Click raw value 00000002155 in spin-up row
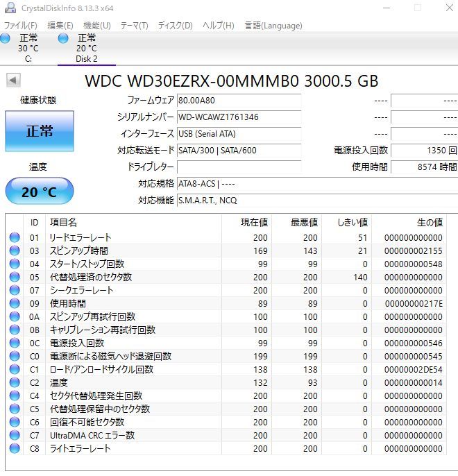This screenshot has width=458, height=476. [413, 250]
